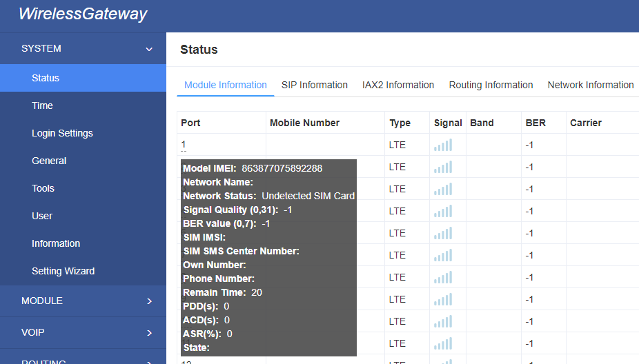Click the ASR(%) tooltip line
The height and width of the screenshot is (364, 639).
point(208,334)
